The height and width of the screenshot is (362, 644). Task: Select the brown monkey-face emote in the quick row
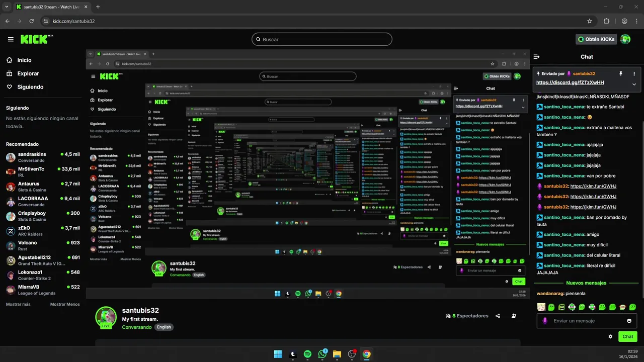point(623,307)
